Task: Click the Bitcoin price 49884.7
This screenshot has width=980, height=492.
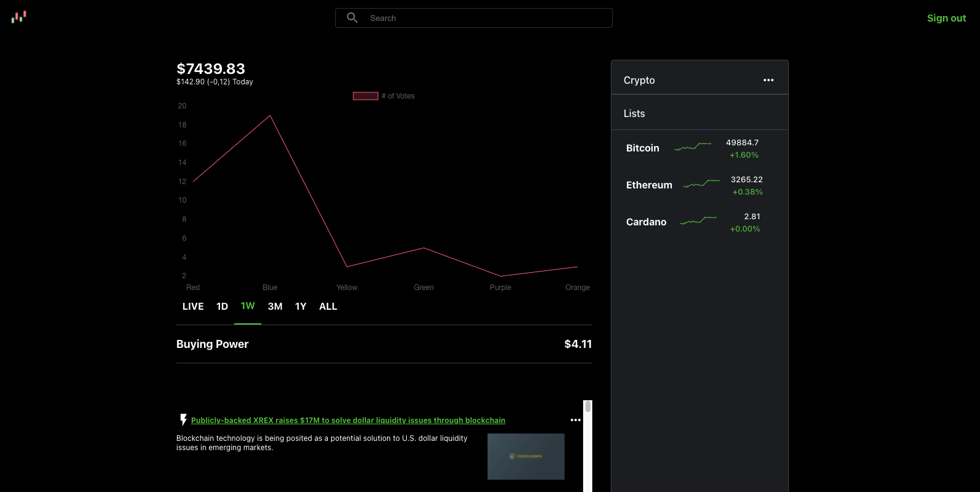Action: click(742, 143)
